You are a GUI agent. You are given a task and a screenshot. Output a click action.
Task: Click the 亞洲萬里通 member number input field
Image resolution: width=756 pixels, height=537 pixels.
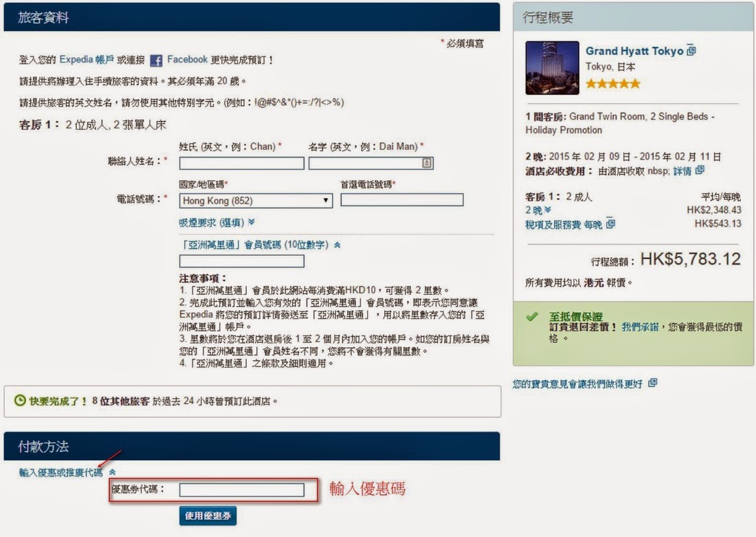click(x=241, y=261)
